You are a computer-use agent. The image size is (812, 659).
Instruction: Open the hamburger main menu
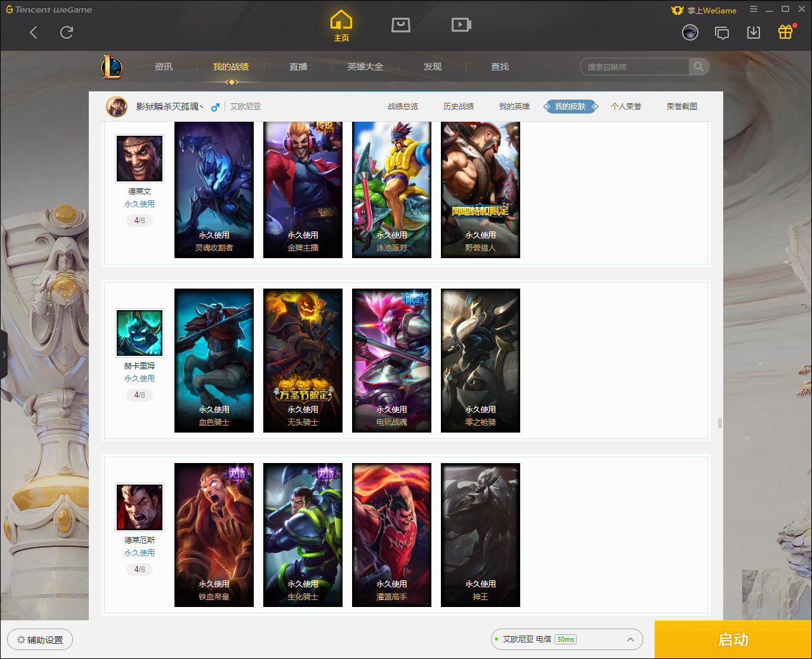point(754,9)
